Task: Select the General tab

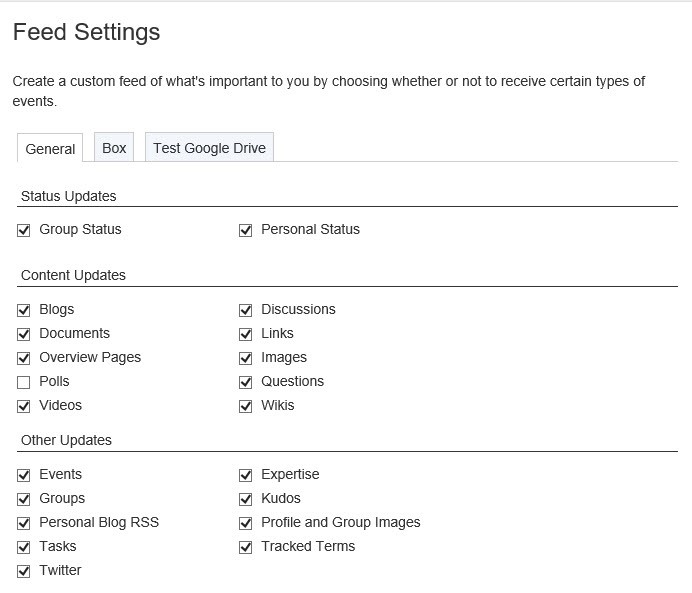Action: click(x=50, y=148)
